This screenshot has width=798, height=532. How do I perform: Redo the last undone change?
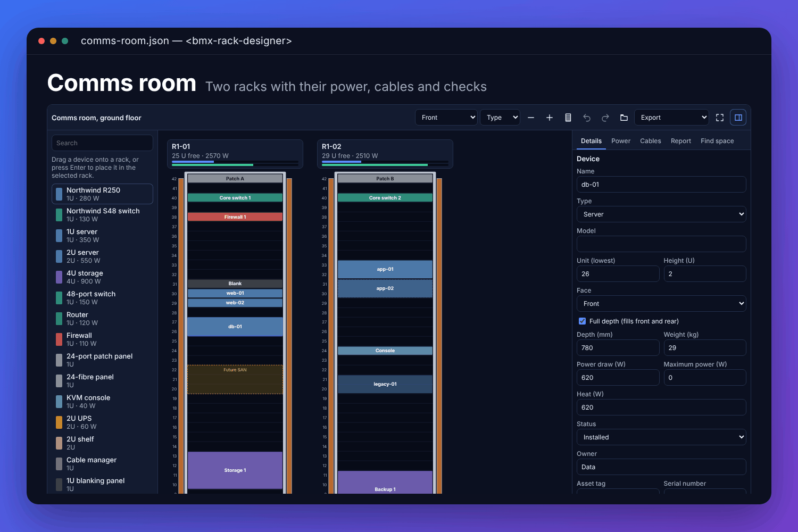coord(605,118)
